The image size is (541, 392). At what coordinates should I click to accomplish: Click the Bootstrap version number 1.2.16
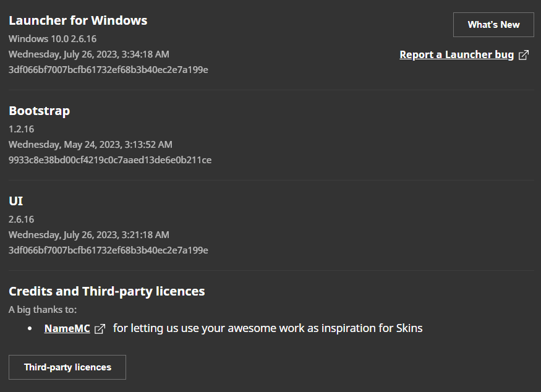[x=21, y=129]
